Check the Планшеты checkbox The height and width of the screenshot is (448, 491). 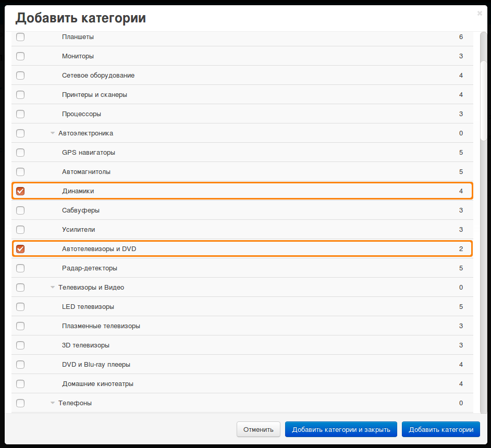(x=20, y=37)
